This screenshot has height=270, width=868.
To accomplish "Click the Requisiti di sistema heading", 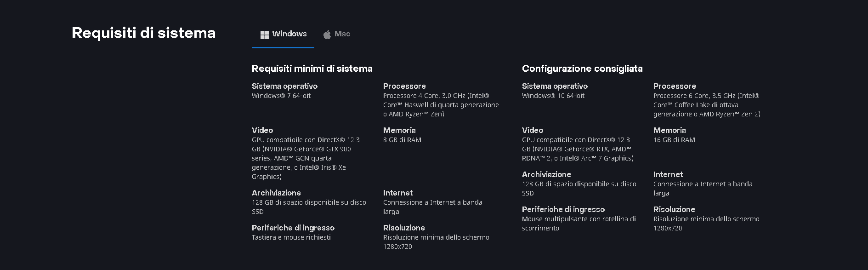I will pos(143,33).
